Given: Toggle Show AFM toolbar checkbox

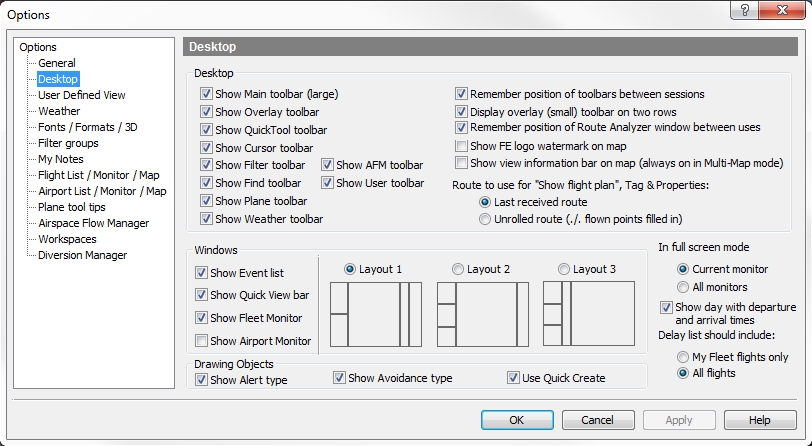Looking at the screenshot, I should tap(327, 165).
